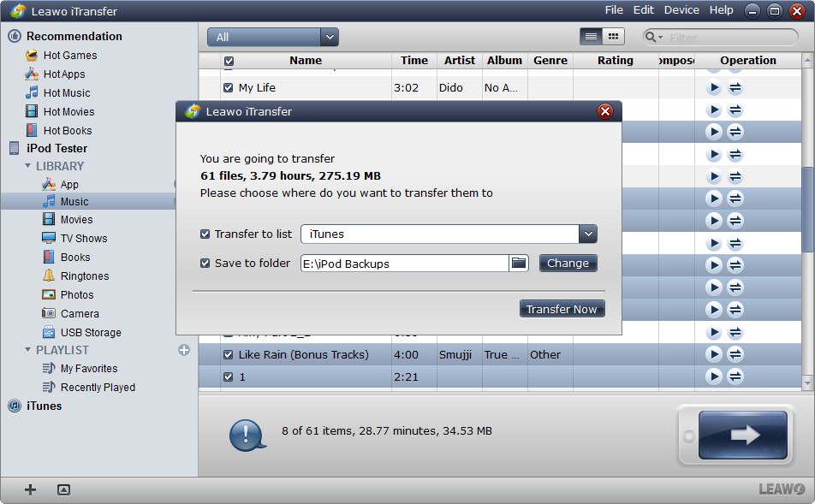
Task: Open Recently Played playlist
Action: [89, 387]
